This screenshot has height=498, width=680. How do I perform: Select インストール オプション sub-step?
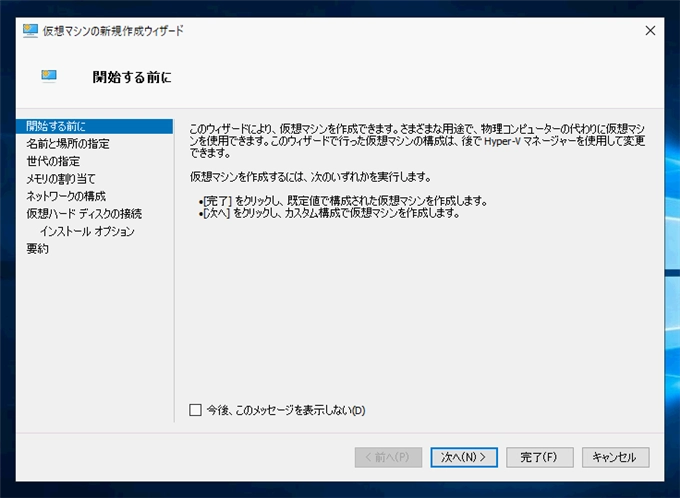tap(87, 231)
